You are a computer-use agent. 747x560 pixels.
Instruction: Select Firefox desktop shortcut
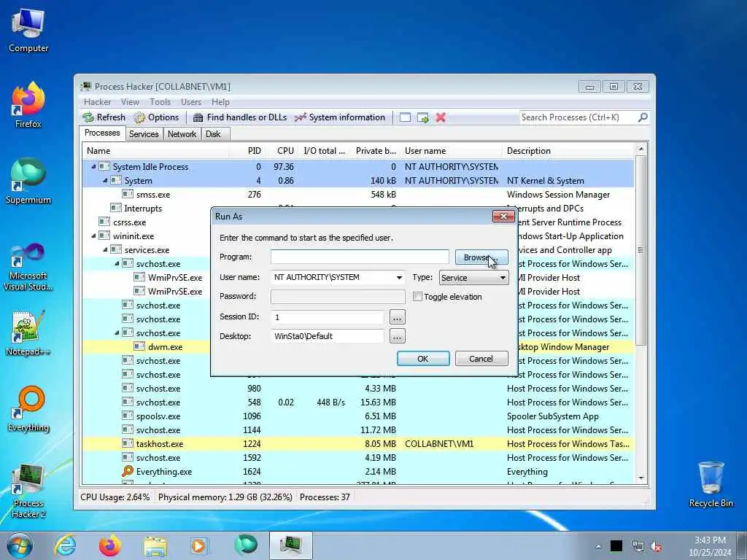click(28, 106)
